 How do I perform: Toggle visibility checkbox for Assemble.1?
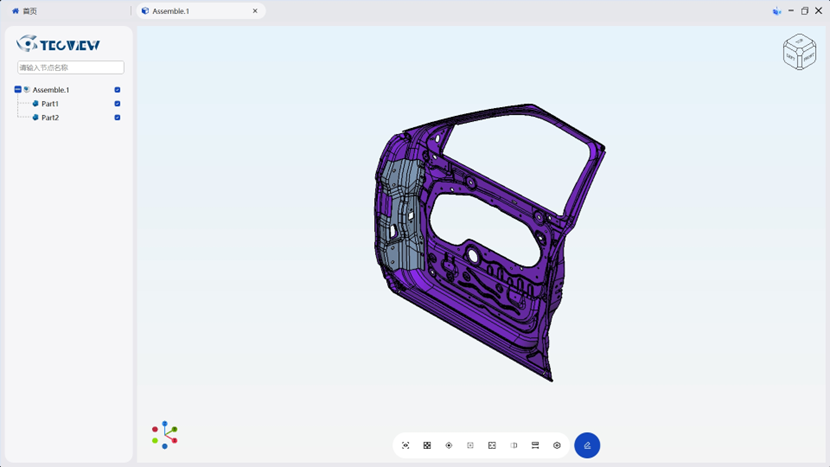[x=117, y=90]
